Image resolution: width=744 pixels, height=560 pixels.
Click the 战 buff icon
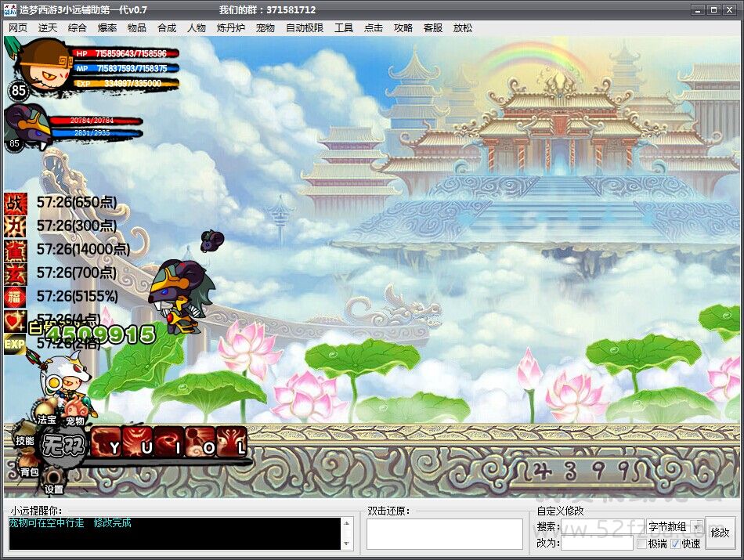pyautogui.click(x=15, y=203)
